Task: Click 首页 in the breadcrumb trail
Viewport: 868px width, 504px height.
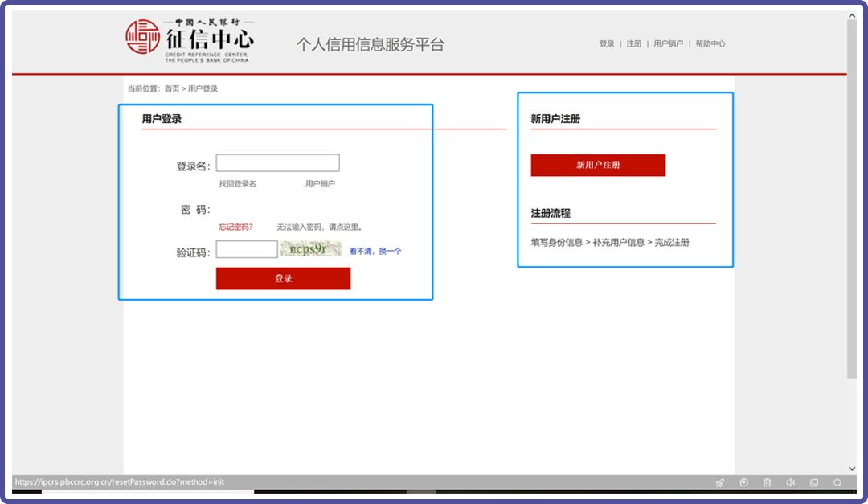Action: [171, 88]
